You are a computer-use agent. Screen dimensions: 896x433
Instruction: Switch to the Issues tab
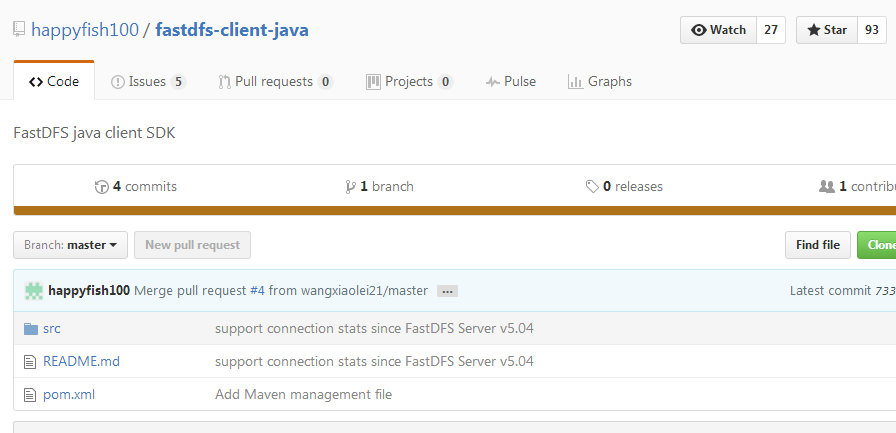pos(148,82)
